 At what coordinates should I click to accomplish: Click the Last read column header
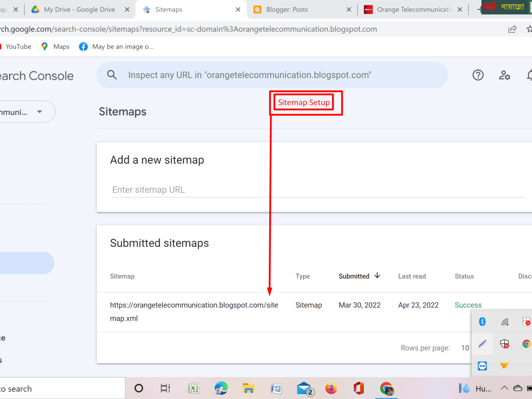tap(412, 276)
